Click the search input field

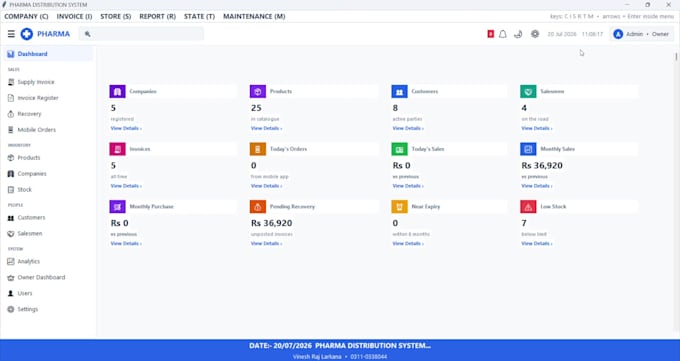pyautogui.click(x=141, y=34)
